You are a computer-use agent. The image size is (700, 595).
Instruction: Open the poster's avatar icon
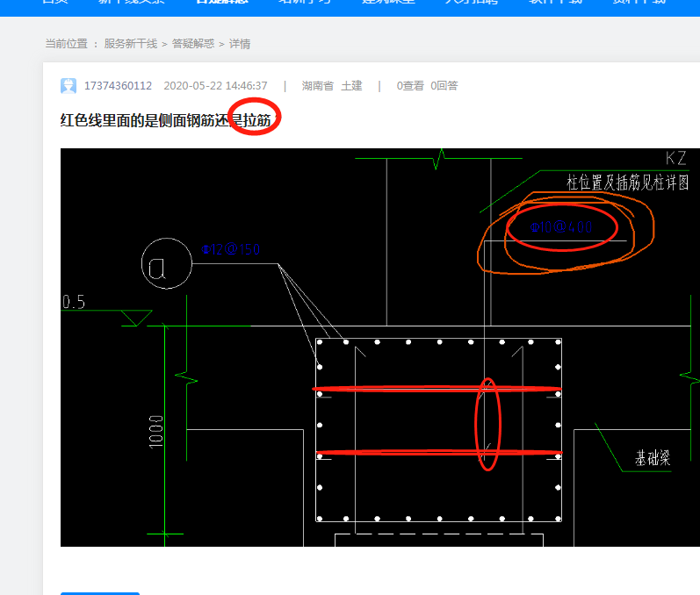[x=69, y=86]
